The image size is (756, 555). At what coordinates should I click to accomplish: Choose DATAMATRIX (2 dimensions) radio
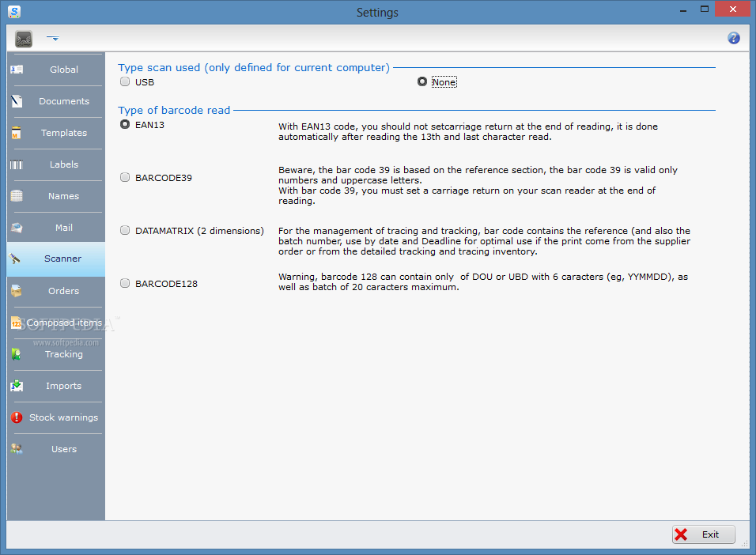click(x=125, y=230)
